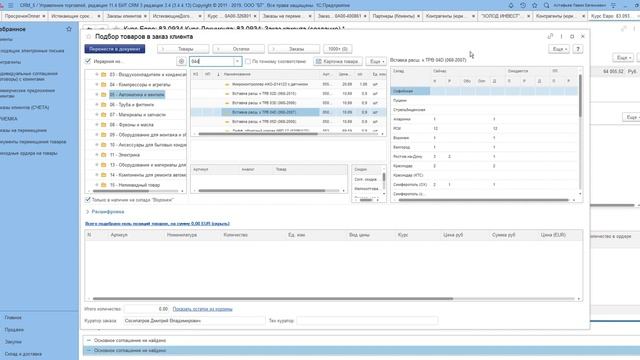Open favorites star in the title bar
The height and width of the screenshot is (360, 640).
(534, 5)
